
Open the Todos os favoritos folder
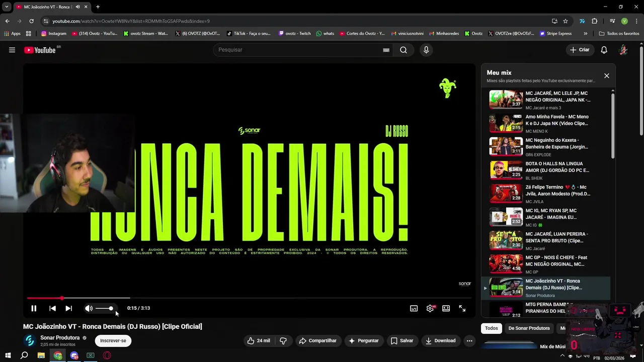tap(619, 34)
